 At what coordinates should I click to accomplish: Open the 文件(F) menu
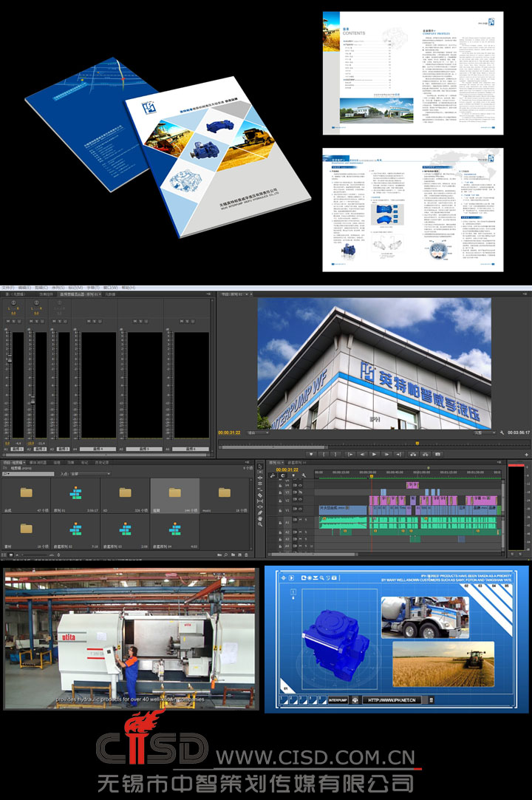8,288
